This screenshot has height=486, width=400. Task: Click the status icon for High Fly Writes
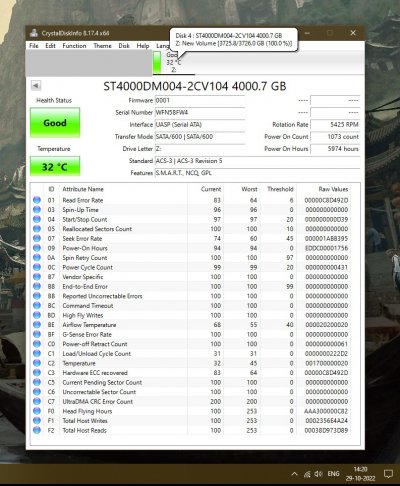(37, 315)
